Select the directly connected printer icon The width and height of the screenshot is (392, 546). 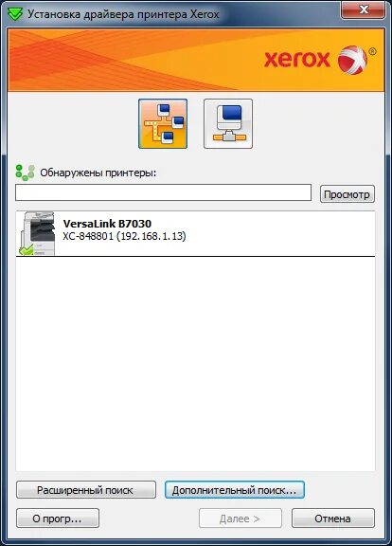228,123
